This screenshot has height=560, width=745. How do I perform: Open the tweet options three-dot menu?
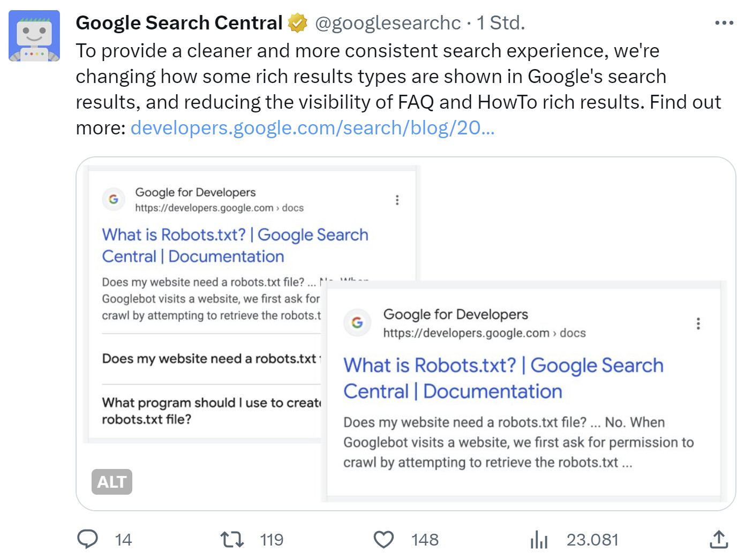click(724, 21)
